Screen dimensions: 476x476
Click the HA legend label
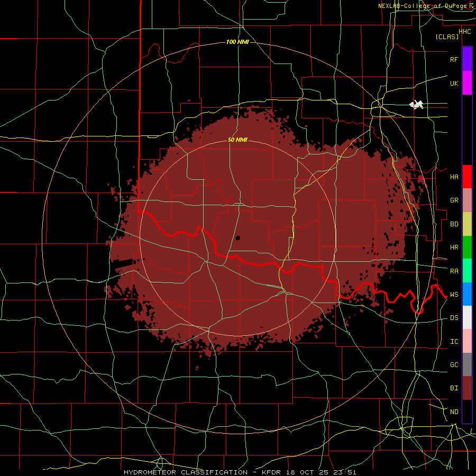pyautogui.click(x=454, y=177)
